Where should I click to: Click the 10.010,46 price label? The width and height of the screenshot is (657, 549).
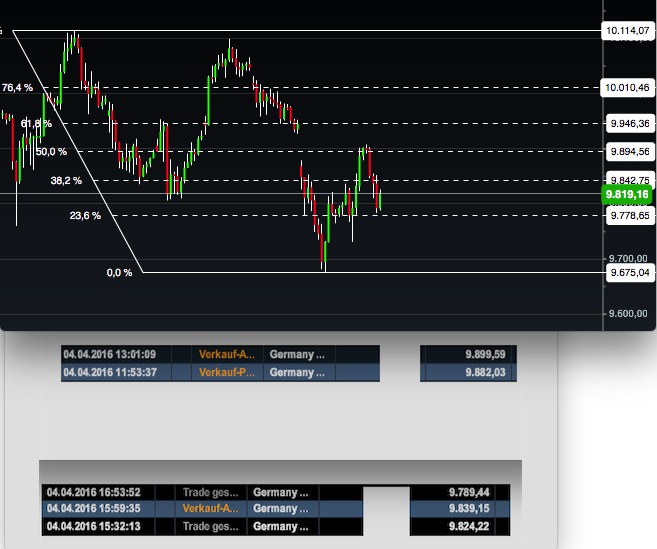pyautogui.click(x=627, y=88)
